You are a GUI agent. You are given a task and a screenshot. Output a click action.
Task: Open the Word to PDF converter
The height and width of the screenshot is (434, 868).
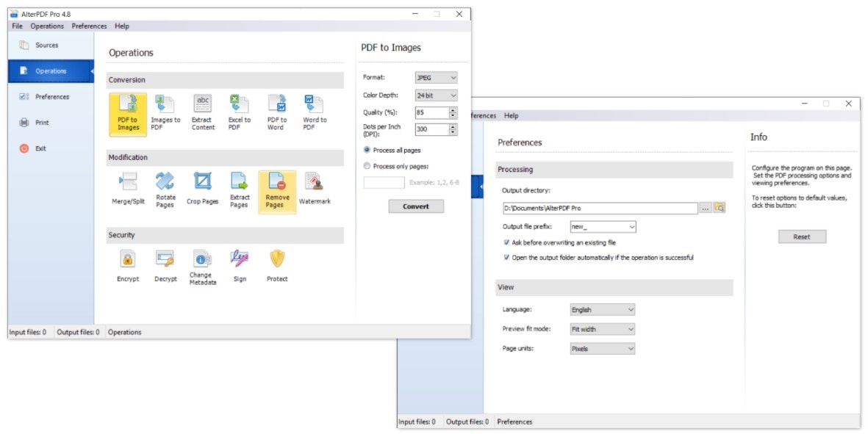[x=315, y=113]
